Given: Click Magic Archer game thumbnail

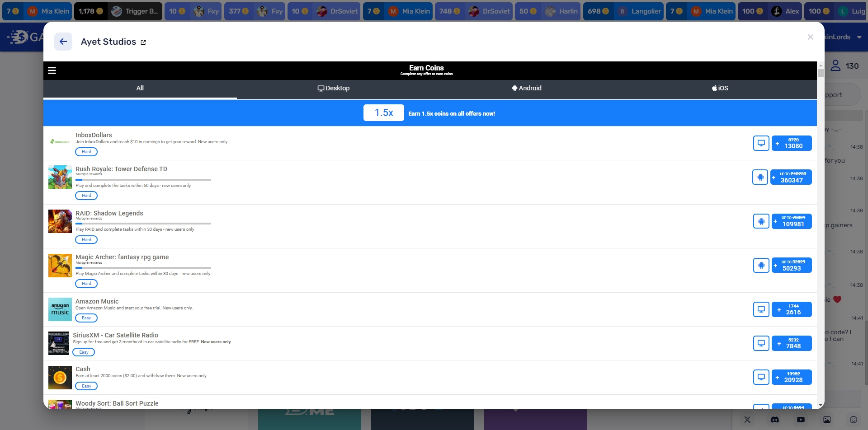Looking at the screenshot, I should point(60,266).
